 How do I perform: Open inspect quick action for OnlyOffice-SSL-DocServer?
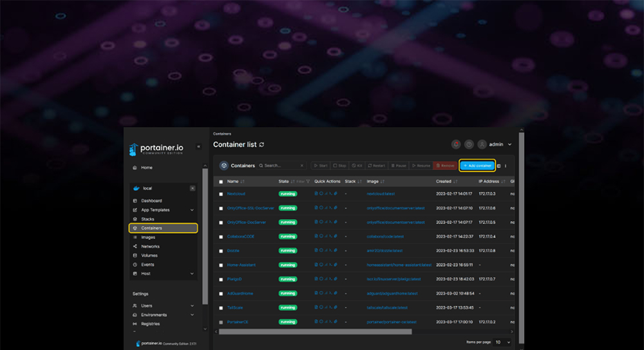pyautogui.click(x=321, y=208)
